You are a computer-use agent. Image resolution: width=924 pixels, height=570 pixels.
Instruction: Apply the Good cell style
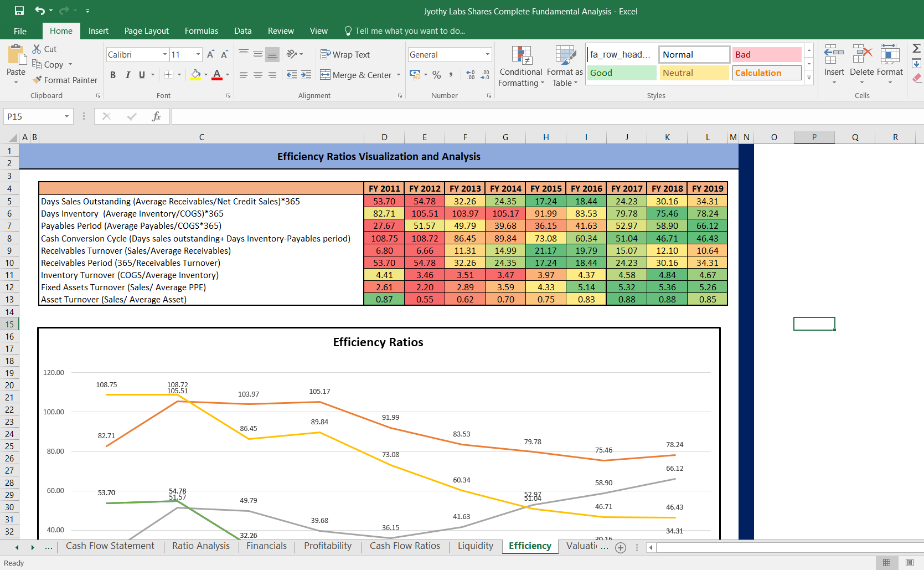pyautogui.click(x=621, y=73)
